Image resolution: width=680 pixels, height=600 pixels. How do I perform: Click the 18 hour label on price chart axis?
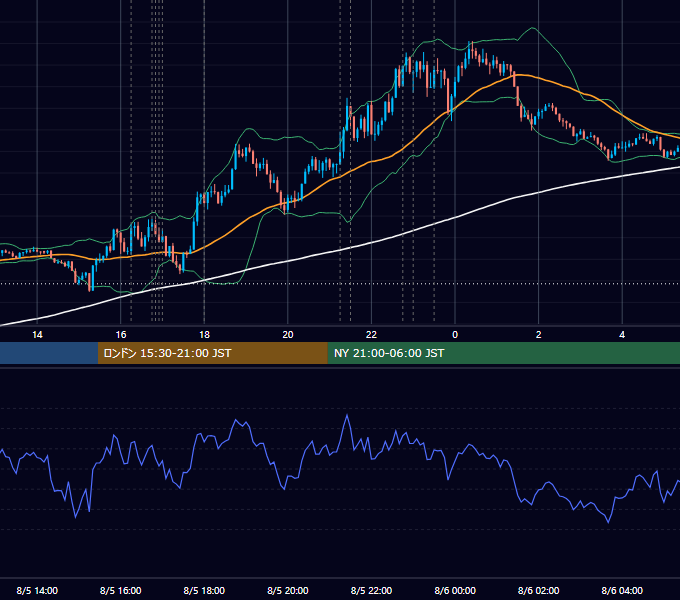(x=204, y=335)
